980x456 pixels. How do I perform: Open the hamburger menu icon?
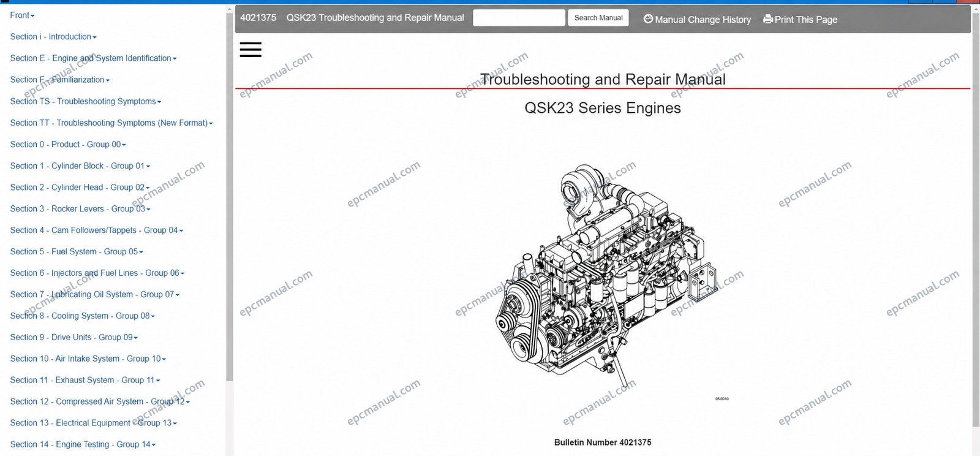coord(251,50)
